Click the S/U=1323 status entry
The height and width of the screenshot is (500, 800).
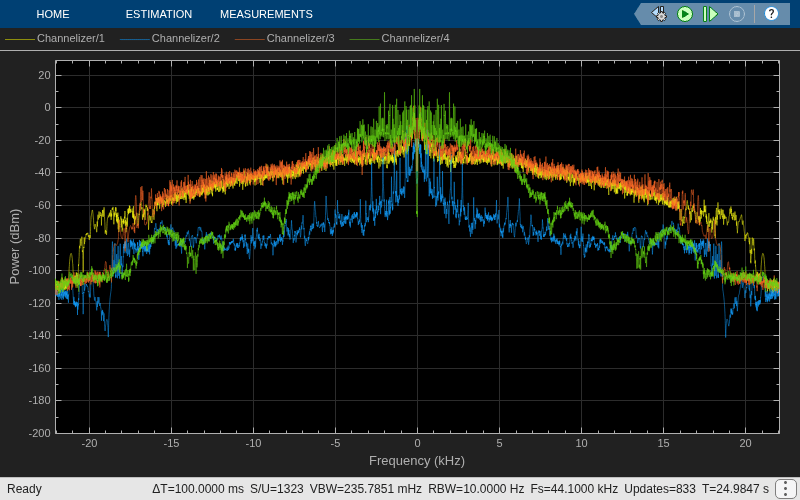277,489
